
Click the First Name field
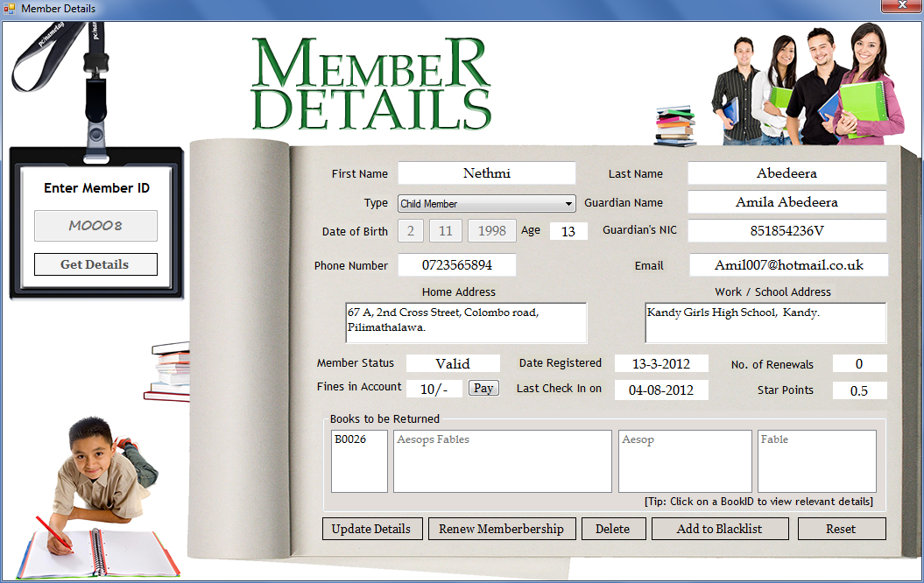(486, 173)
